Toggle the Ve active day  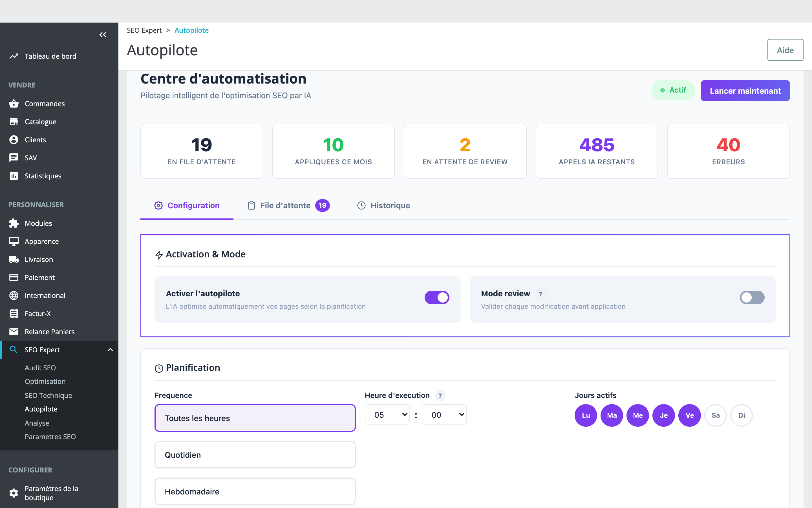tap(690, 415)
